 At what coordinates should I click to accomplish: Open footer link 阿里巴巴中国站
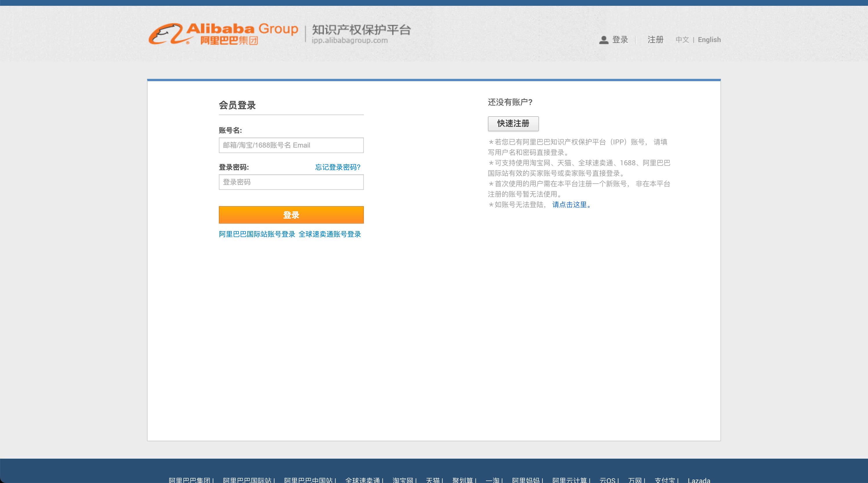[x=308, y=480]
